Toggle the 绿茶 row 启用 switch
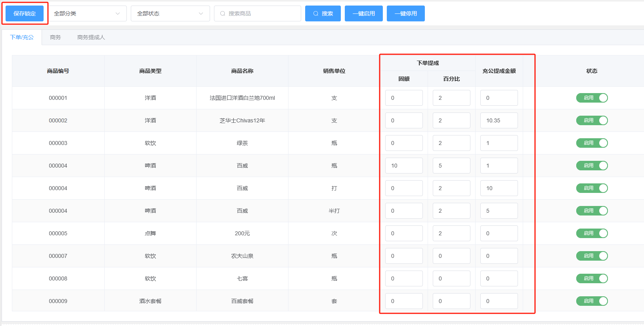The image size is (644, 326). (x=592, y=143)
